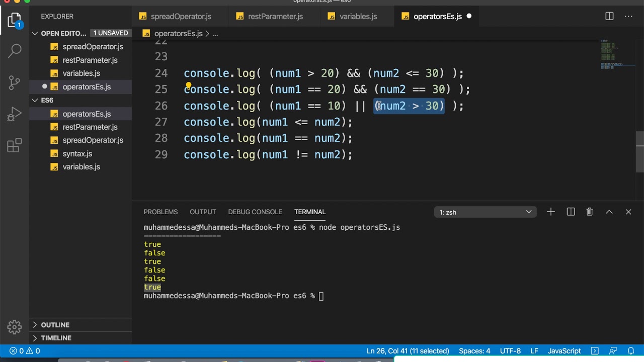Image resolution: width=644 pixels, height=362 pixels.
Task: Click into the terminal prompt cursor
Action: [321, 296]
